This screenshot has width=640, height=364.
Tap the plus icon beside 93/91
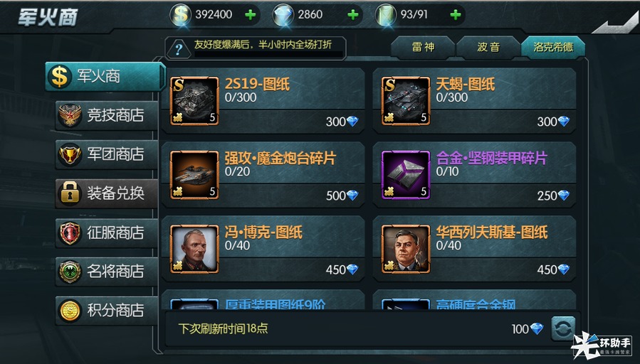(x=456, y=15)
